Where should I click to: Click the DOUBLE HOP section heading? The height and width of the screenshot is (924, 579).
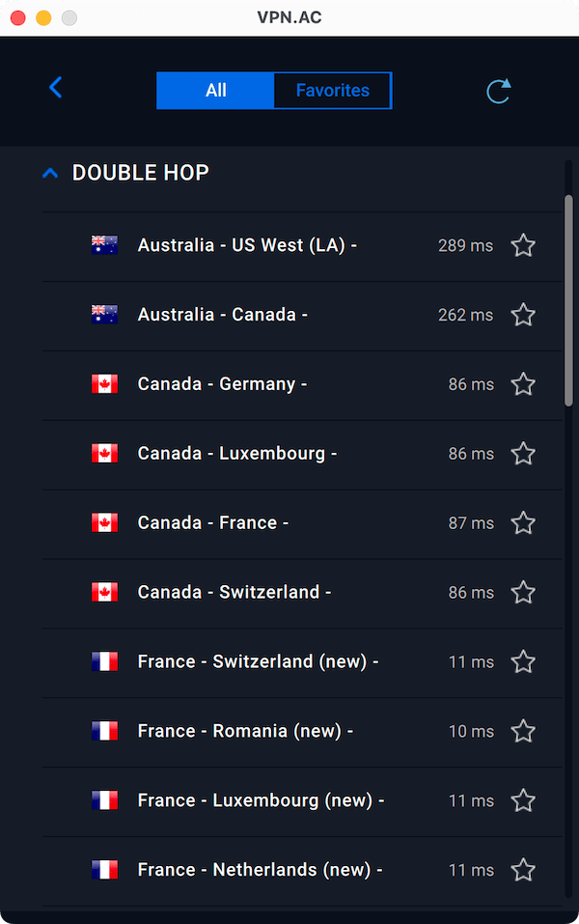[141, 173]
